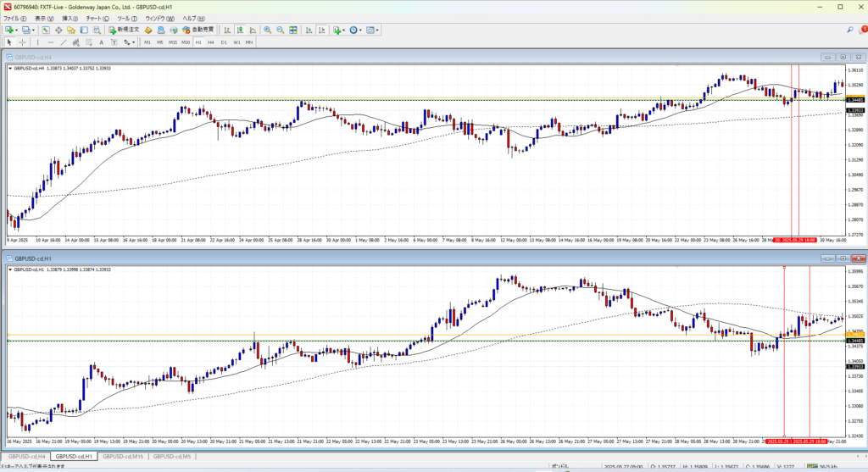868x472 pixels.
Task: Select the text label tool
Action: click(x=101, y=42)
